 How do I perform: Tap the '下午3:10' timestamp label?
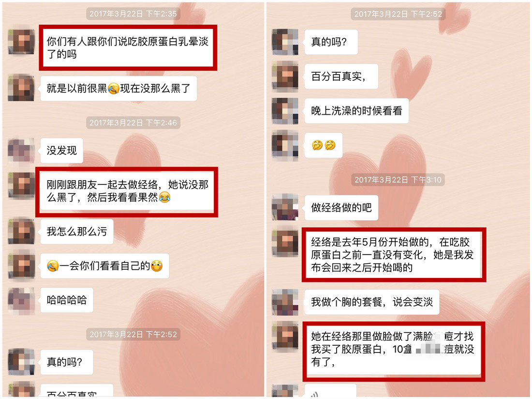398,180
